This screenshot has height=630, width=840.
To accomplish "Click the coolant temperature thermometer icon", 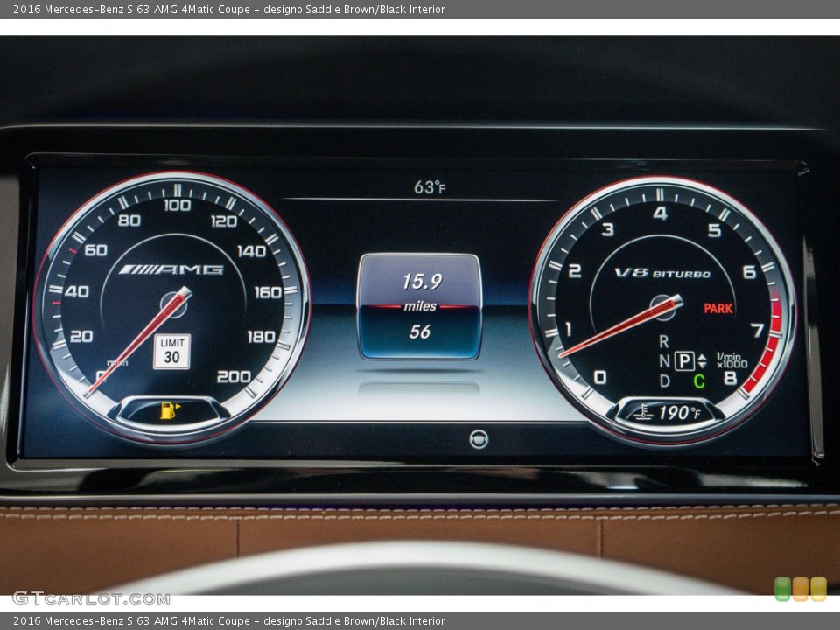I will click(642, 412).
